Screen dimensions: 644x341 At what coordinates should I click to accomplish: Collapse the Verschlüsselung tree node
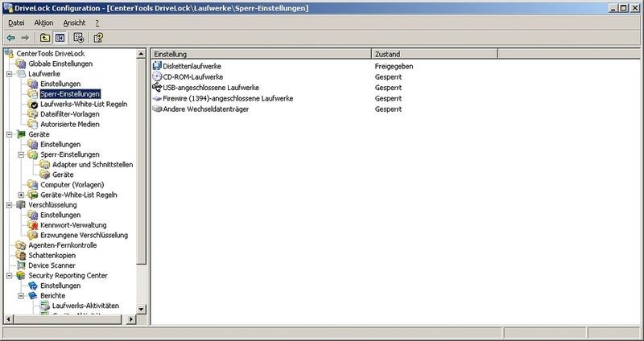[x=9, y=205]
